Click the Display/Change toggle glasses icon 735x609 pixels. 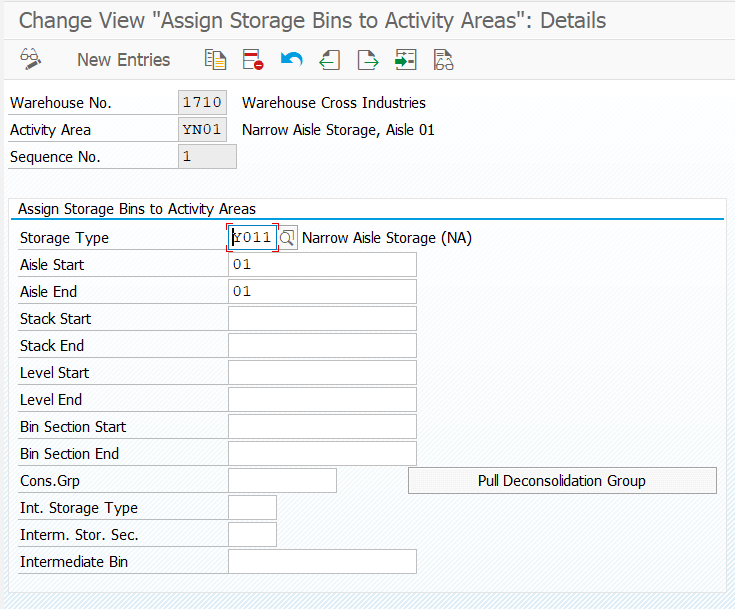pos(30,60)
